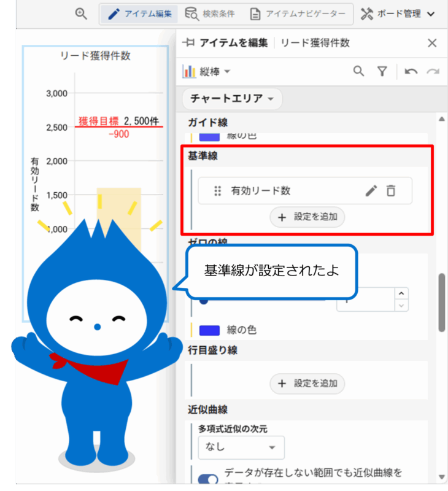This screenshot has height=491, width=448.
Task: Click the ガイド線 line color swatch
Action: coord(209,137)
